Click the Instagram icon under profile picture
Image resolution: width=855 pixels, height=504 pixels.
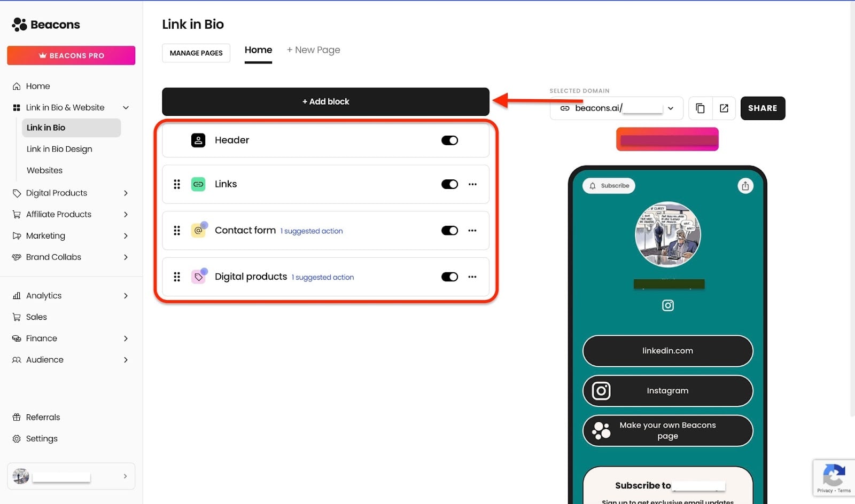(x=668, y=305)
